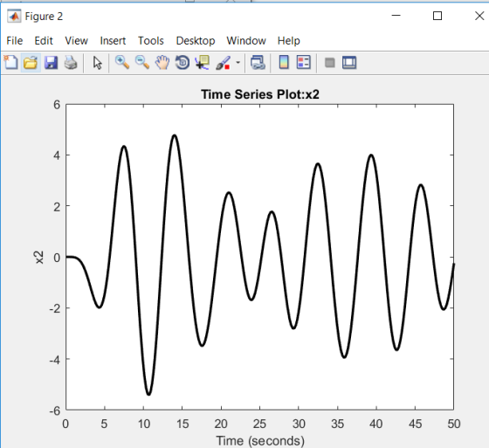
Task: Click the x-axis label 'Time (seconds)'
Action: (x=260, y=441)
